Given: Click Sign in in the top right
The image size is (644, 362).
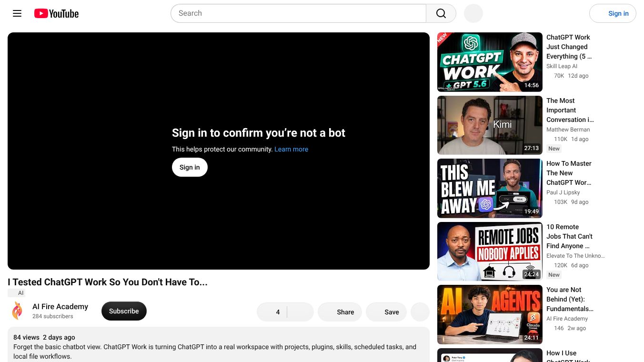Looking at the screenshot, I should 613,13.
